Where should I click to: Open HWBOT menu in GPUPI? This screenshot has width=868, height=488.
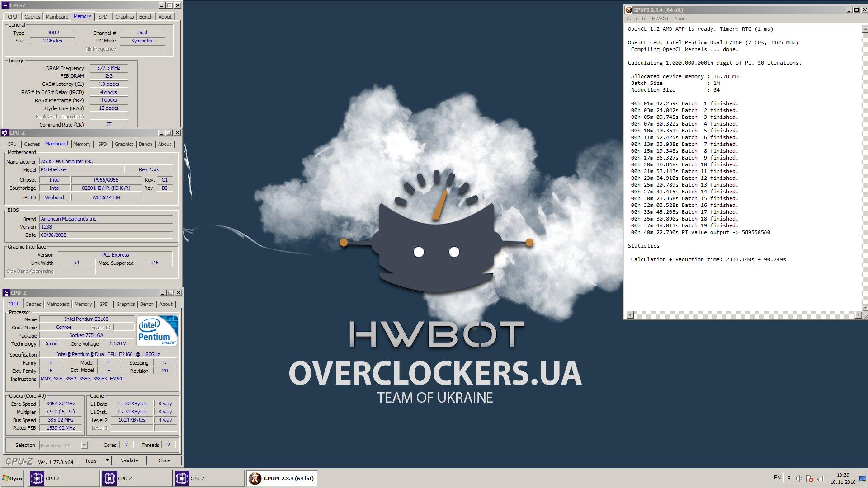point(660,19)
